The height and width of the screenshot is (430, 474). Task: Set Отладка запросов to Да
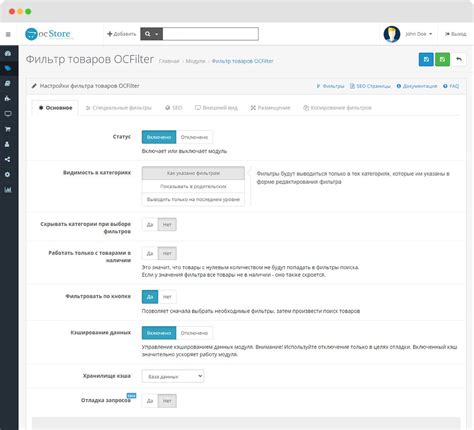point(150,401)
